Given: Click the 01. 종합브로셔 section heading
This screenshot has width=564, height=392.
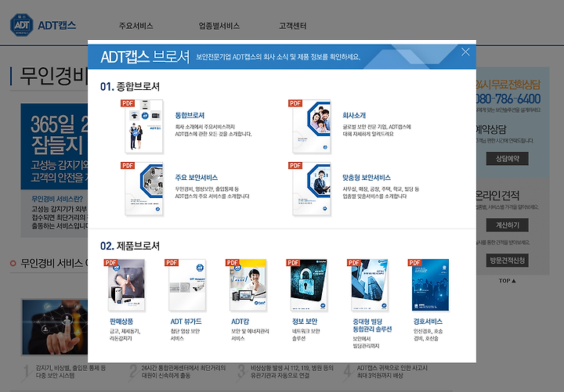Looking at the screenshot, I should click(130, 87).
